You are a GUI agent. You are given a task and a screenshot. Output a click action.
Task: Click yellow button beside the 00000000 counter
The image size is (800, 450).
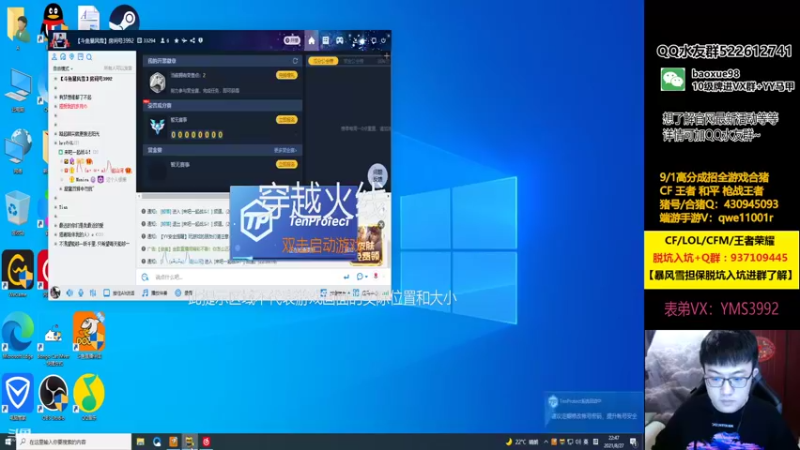click(x=286, y=119)
